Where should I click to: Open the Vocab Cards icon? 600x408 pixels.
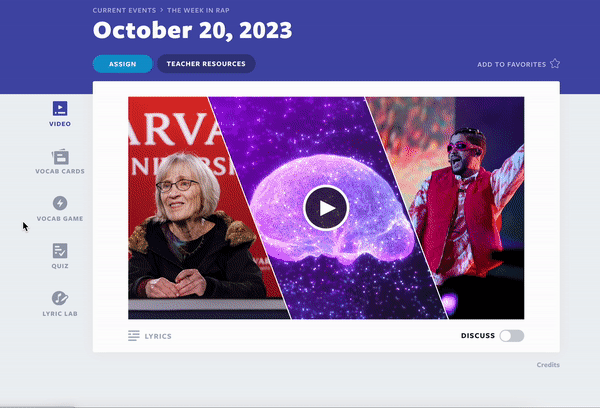click(60, 157)
